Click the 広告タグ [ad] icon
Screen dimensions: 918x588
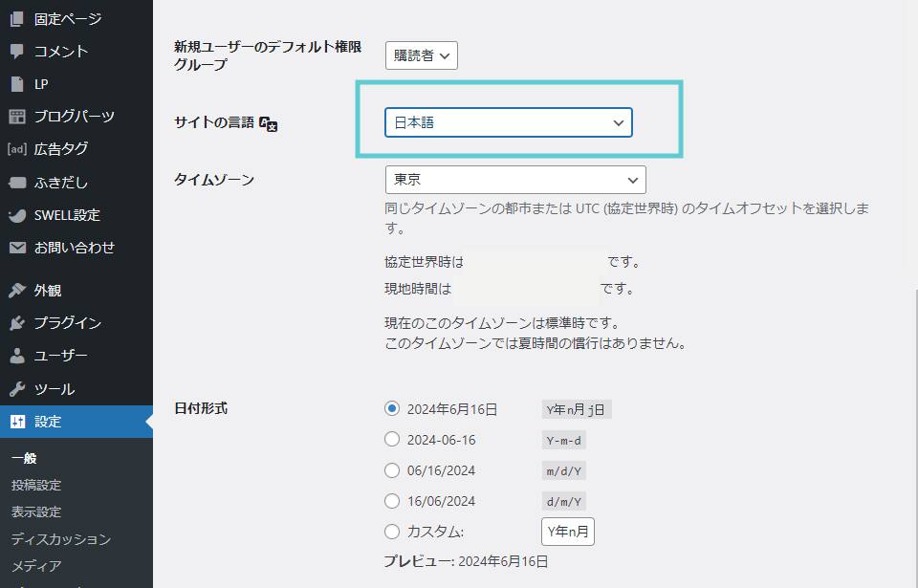(17, 149)
